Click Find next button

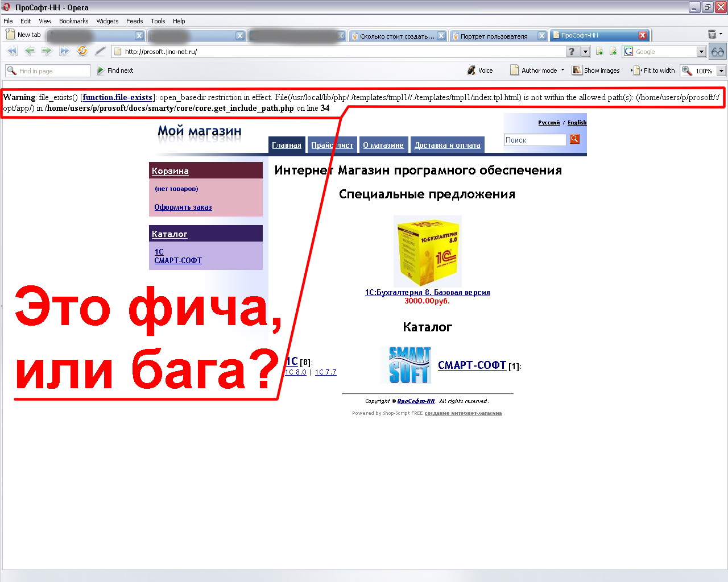point(115,70)
